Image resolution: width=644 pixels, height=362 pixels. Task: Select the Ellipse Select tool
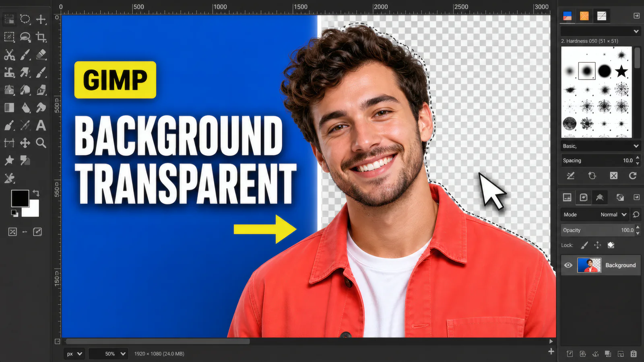(x=25, y=19)
